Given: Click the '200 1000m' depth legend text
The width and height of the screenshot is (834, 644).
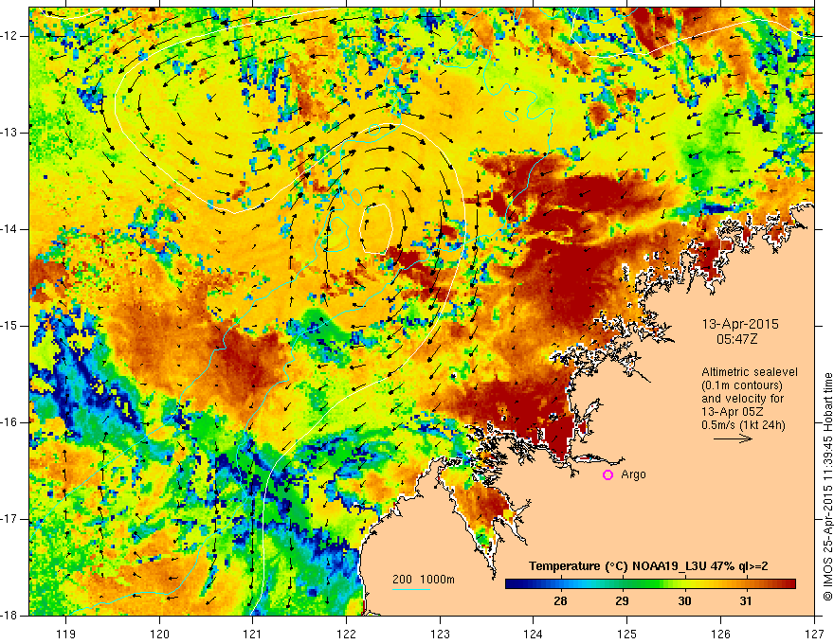Looking at the screenshot, I should (424, 580).
